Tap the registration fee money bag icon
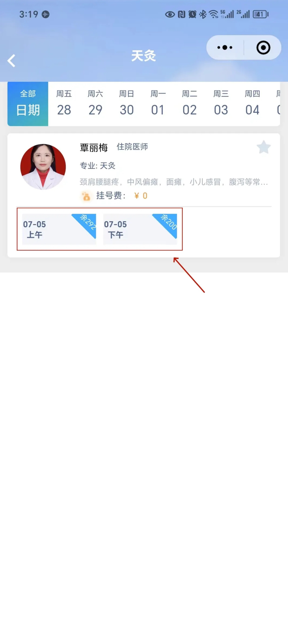This screenshot has width=288, height=644. (x=86, y=196)
